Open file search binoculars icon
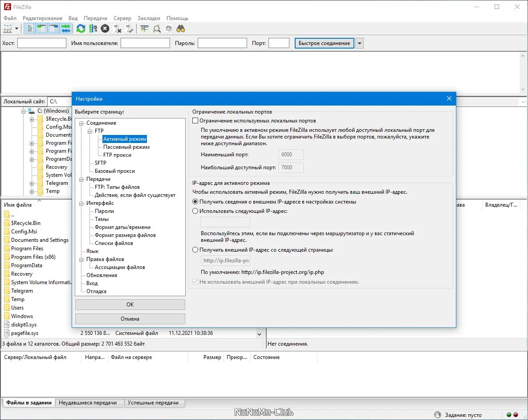528x420 pixels. [x=181, y=29]
